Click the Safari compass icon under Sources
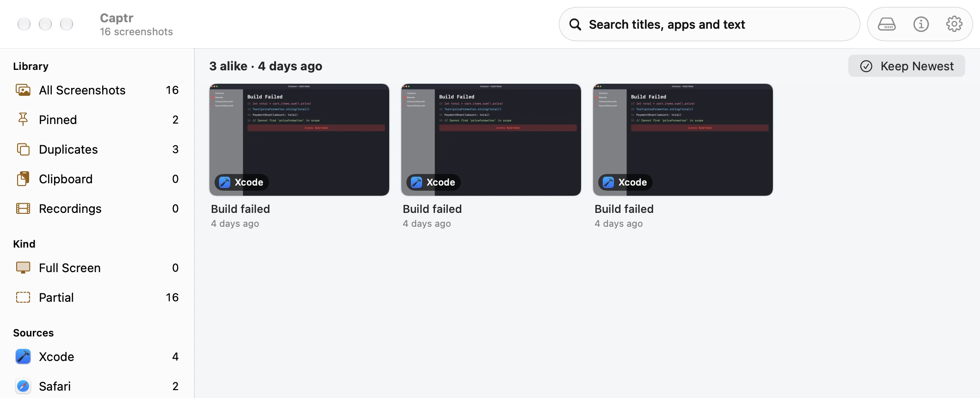The height and width of the screenshot is (398, 980). point(23,386)
